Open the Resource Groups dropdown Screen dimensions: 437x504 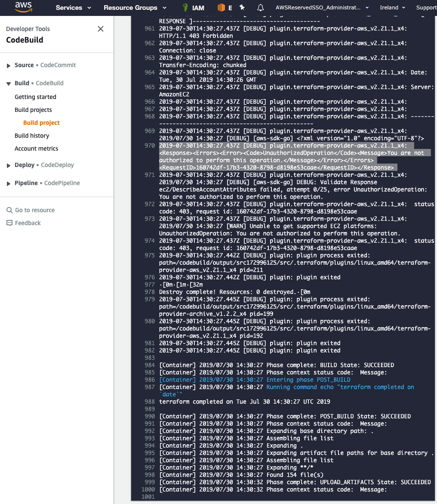(x=135, y=8)
